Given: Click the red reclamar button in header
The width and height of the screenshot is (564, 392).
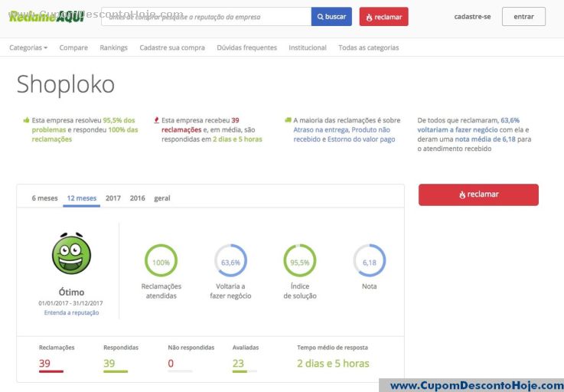Looking at the screenshot, I should (383, 17).
